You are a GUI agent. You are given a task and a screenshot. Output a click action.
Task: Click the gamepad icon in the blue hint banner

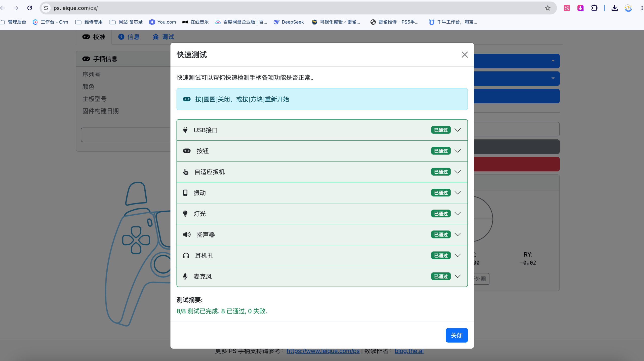[x=187, y=99]
